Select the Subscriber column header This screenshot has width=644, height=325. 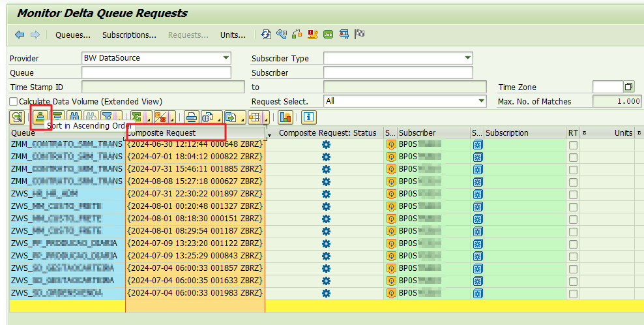click(433, 133)
